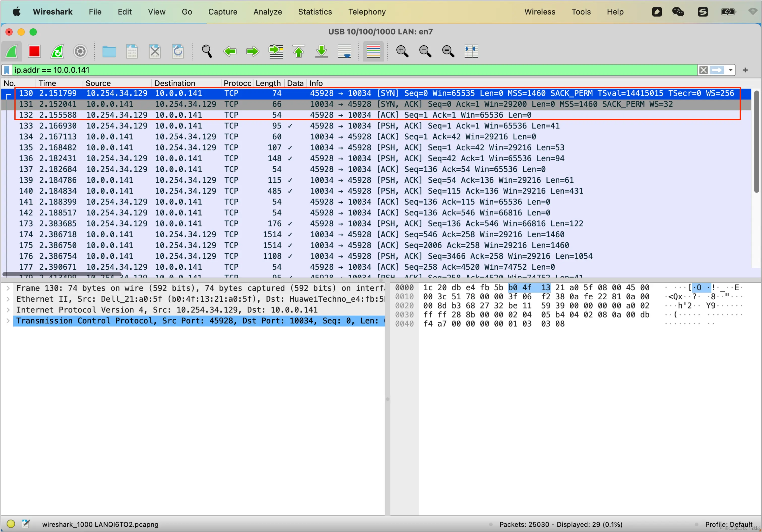Open the Analyze menu
Screen dimensions: 762x532
coord(268,12)
